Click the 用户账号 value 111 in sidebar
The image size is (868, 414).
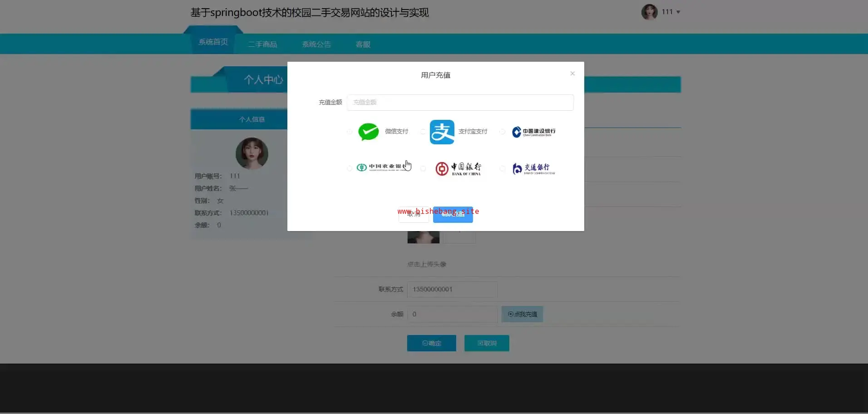coord(235,176)
